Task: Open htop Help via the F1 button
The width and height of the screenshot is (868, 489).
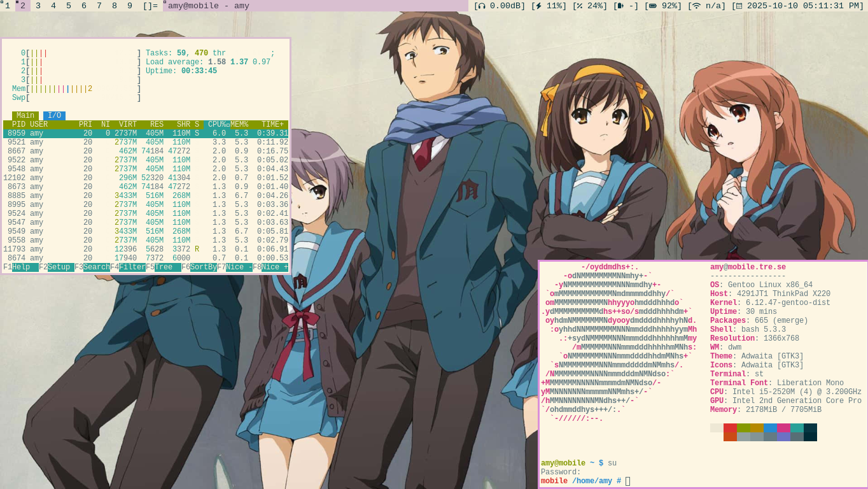Action: pos(21,267)
